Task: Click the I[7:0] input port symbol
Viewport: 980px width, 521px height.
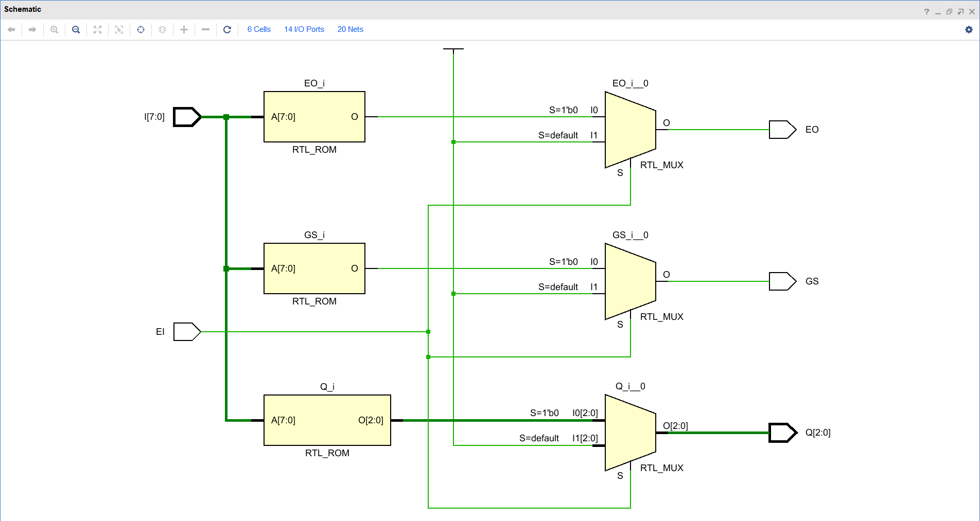Action: 187,117
